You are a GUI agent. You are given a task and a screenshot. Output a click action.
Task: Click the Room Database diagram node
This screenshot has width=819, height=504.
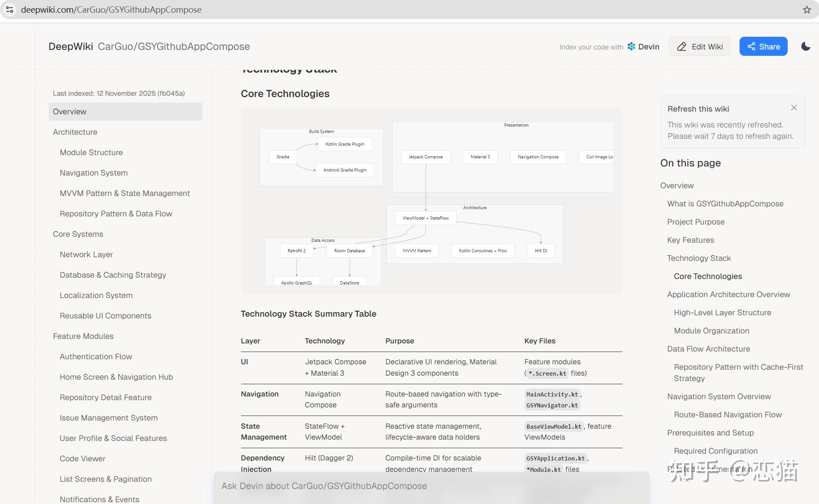[x=350, y=250]
